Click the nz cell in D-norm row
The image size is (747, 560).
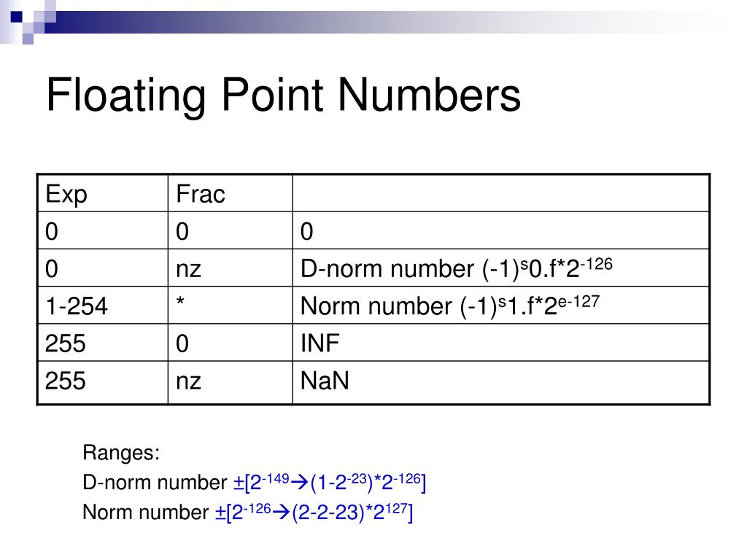tap(230, 268)
